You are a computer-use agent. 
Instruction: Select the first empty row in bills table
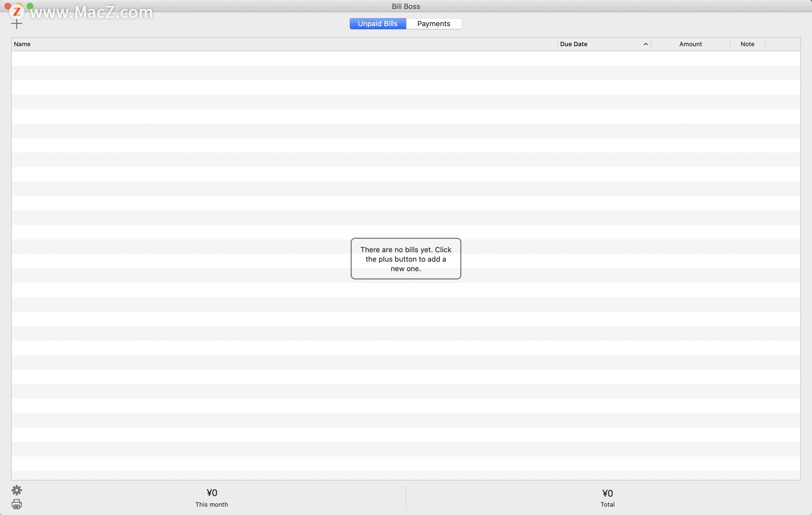406,58
